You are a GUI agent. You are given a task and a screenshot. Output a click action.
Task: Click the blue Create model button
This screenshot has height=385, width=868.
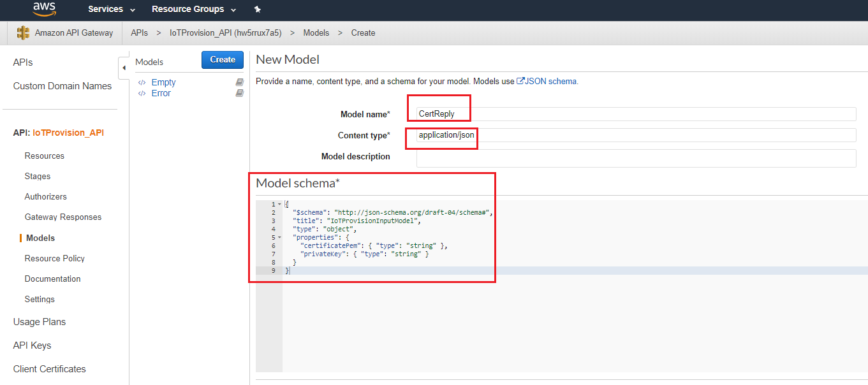click(223, 60)
